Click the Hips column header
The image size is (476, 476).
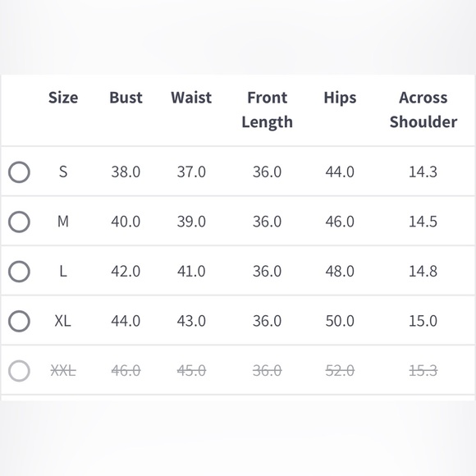coord(340,98)
